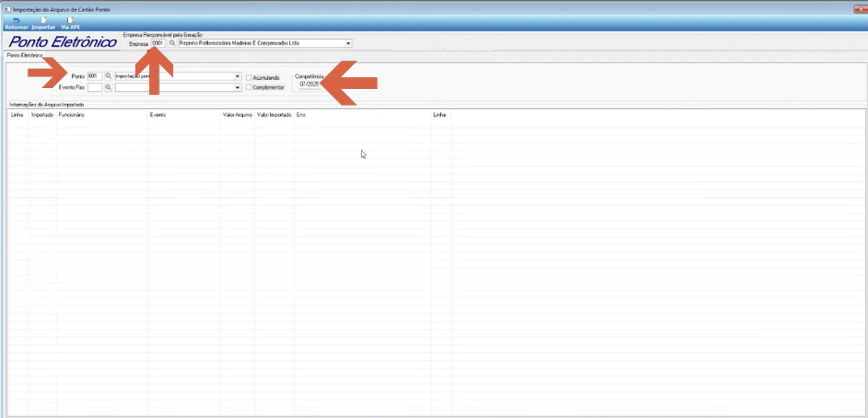868x418 pixels.
Task: Click the Retornar toolbar button
Action: coord(16,23)
